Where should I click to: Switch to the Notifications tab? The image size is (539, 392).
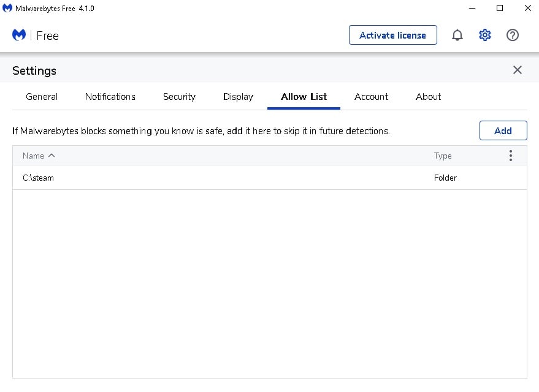pyautogui.click(x=110, y=97)
